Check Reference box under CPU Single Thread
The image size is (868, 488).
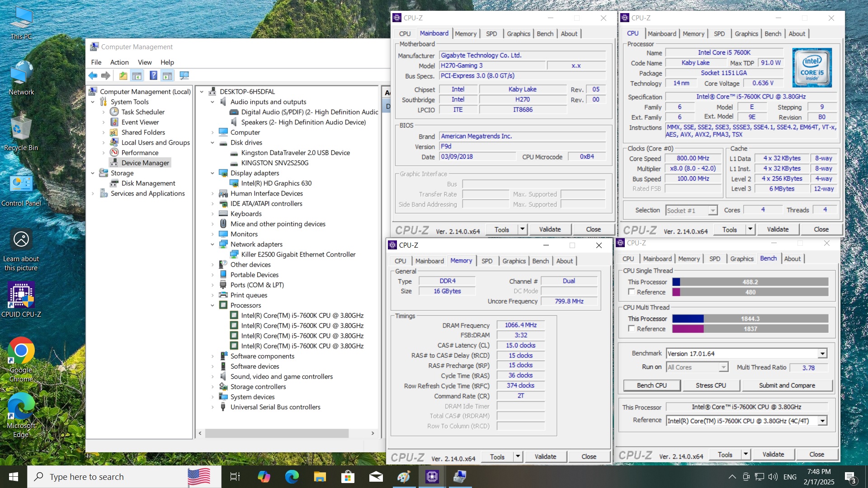coord(632,292)
